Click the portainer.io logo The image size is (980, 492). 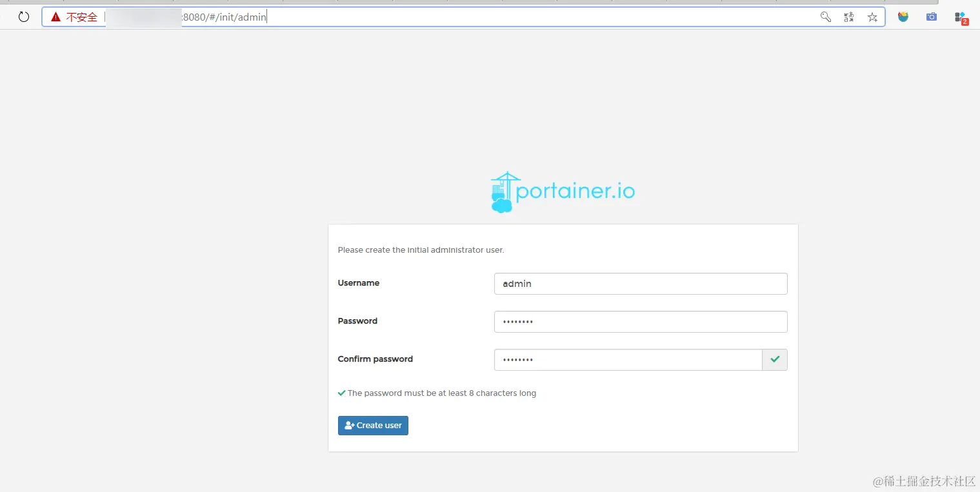(563, 192)
